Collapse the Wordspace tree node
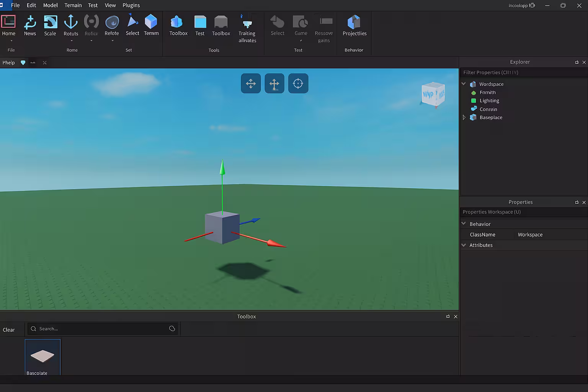 click(x=464, y=84)
